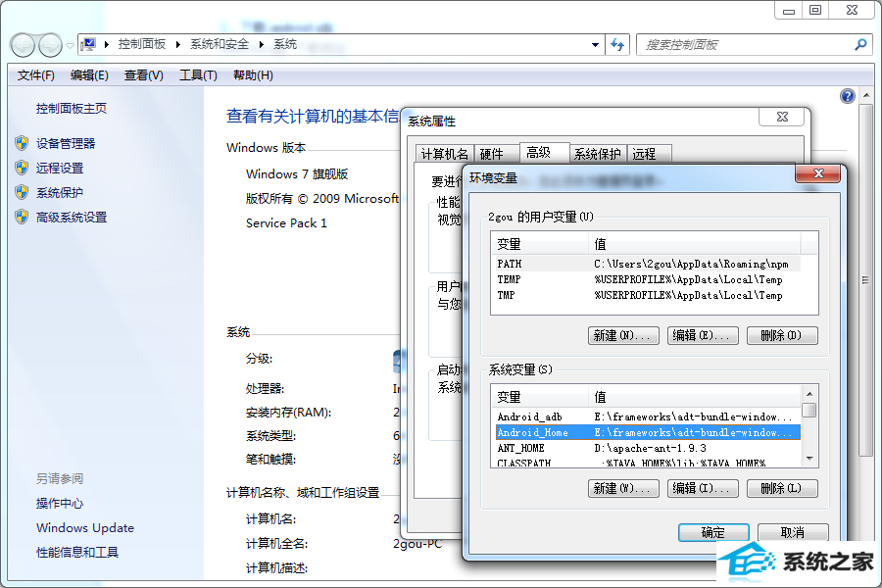This screenshot has width=882, height=588.
Task: Click the shield icon beside 远程设置
Action: point(22,168)
